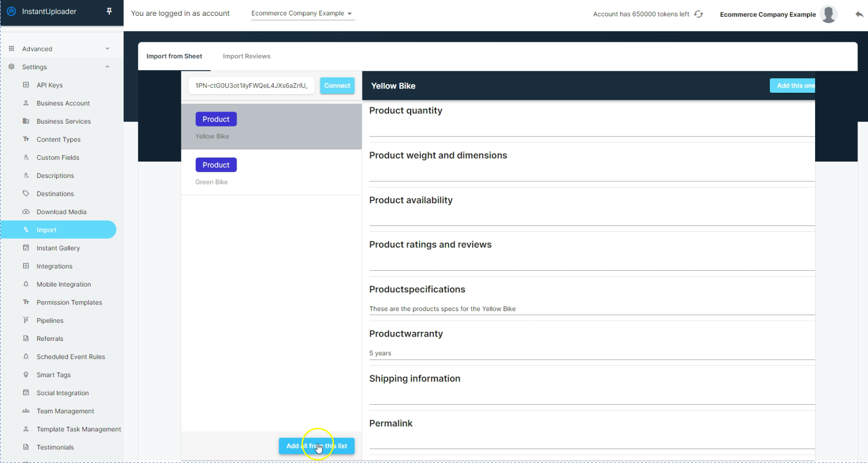Click the back arrow icon at top right
The height and width of the screenshot is (463, 868).
[859, 14]
